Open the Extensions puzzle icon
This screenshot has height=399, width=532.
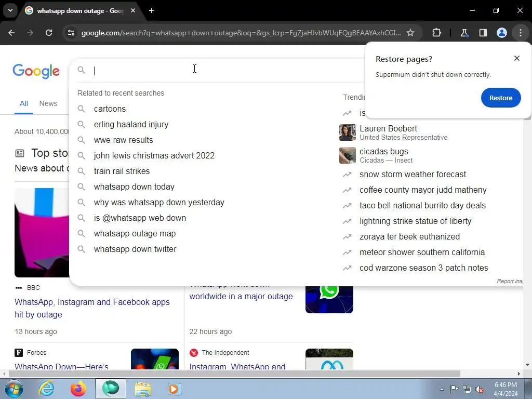pyautogui.click(x=436, y=33)
